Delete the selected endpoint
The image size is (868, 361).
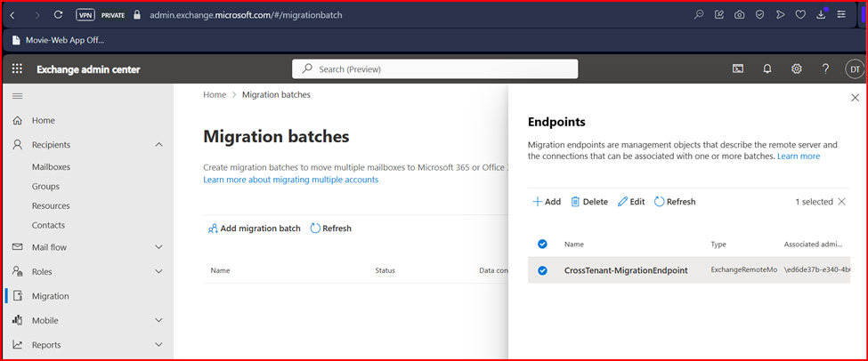(589, 202)
